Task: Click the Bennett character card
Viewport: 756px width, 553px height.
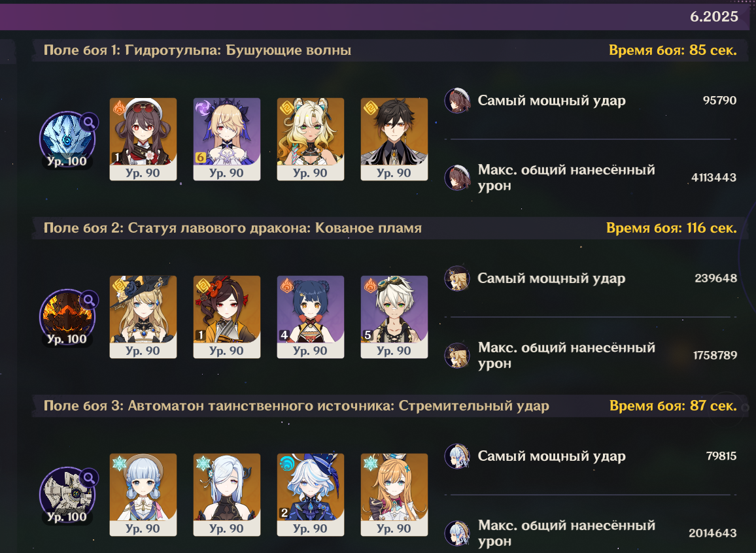Action: tap(394, 317)
